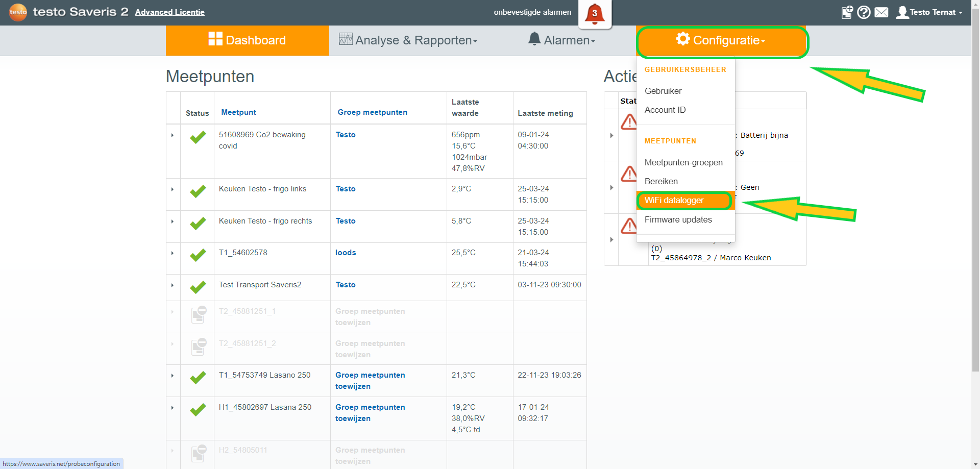Click the Status column header
The height and width of the screenshot is (469, 980).
[x=197, y=113]
